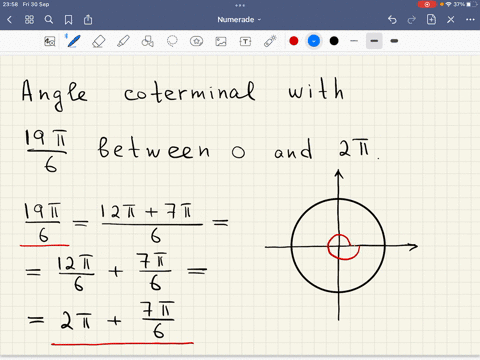
Task: Select the Shapes tool
Action: coord(147,41)
